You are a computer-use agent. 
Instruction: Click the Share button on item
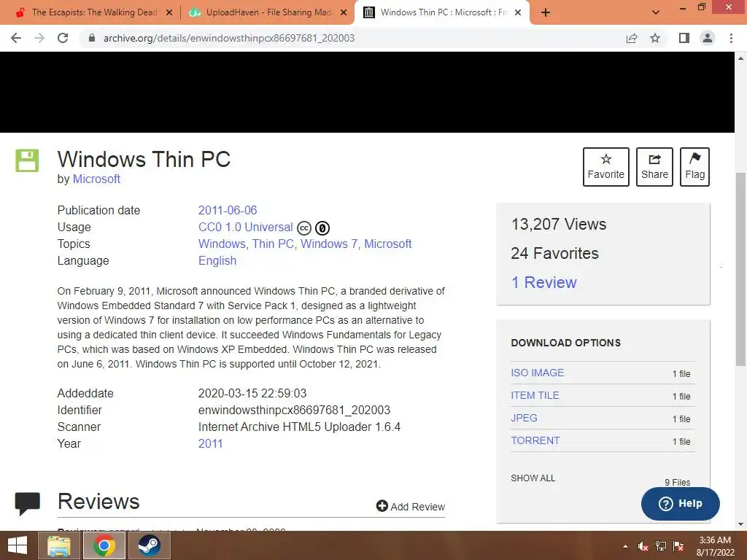pyautogui.click(x=654, y=167)
